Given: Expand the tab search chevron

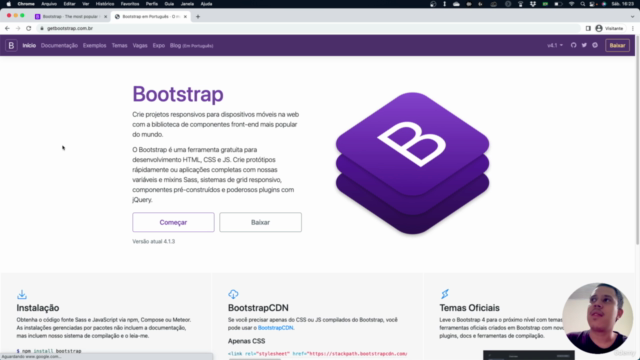Looking at the screenshot, I should (633, 17).
